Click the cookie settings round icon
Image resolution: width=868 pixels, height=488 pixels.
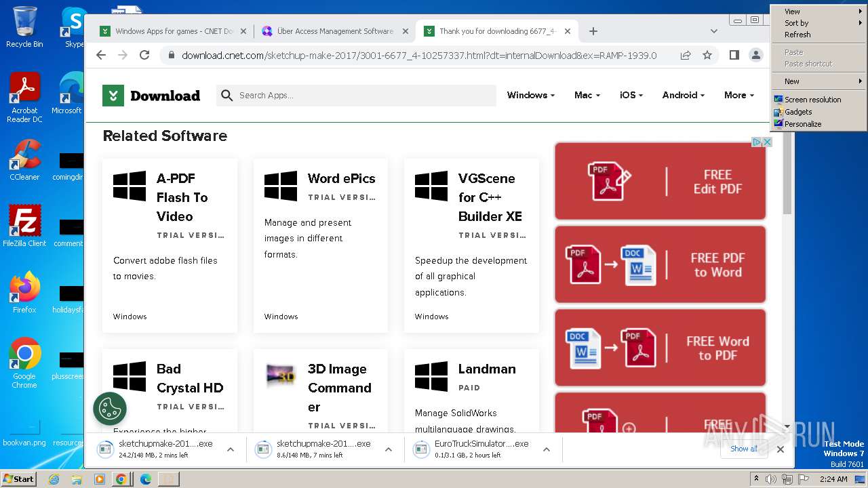(110, 409)
